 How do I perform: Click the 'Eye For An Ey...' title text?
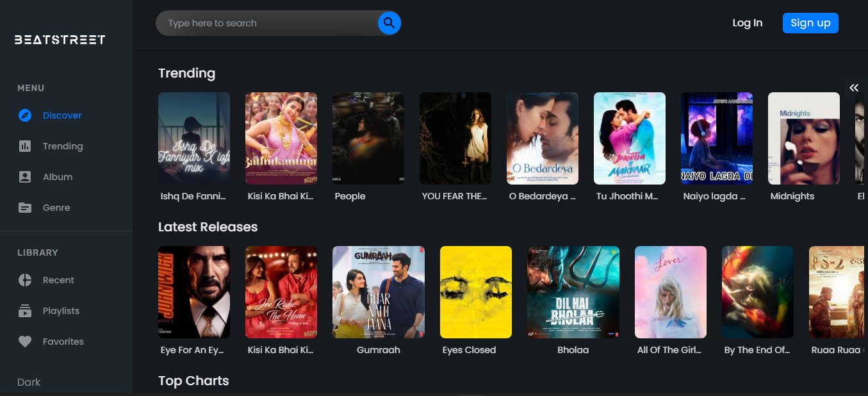tap(193, 350)
